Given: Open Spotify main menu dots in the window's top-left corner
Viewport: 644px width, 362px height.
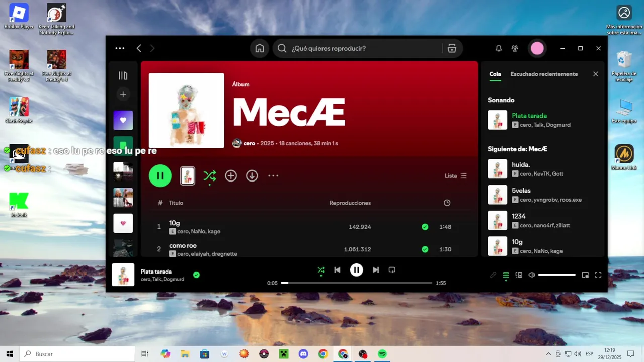Looking at the screenshot, I should point(120,48).
